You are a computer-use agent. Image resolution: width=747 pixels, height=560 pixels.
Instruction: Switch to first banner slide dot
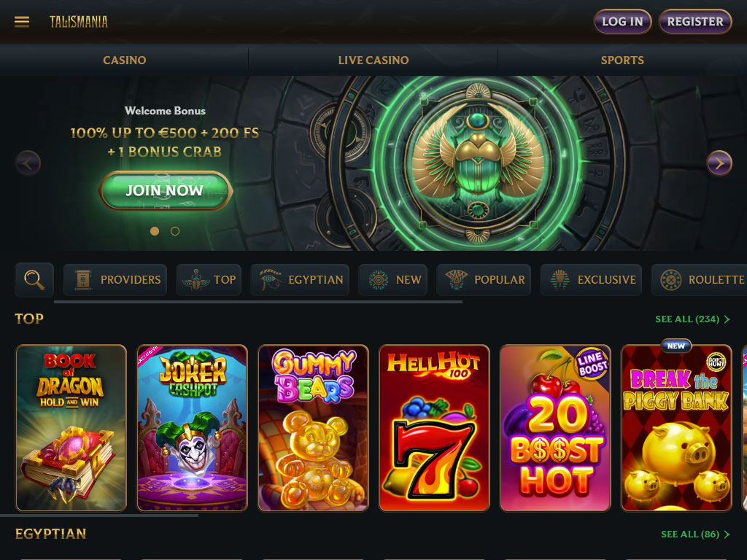click(155, 231)
